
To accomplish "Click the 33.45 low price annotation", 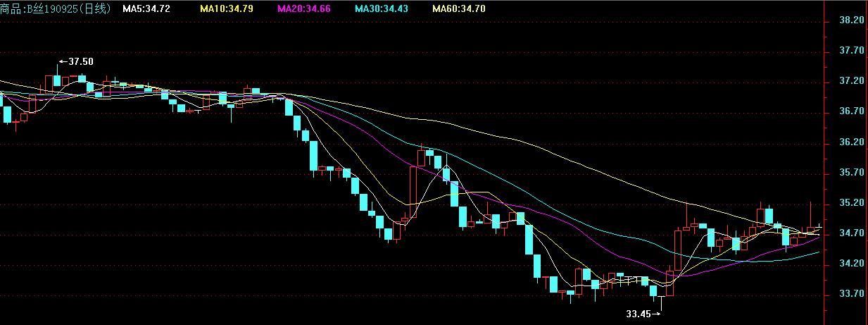I will click(x=639, y=313).
